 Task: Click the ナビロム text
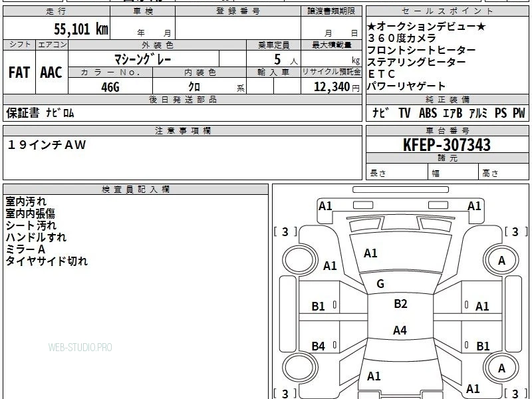tap(60, 113)
